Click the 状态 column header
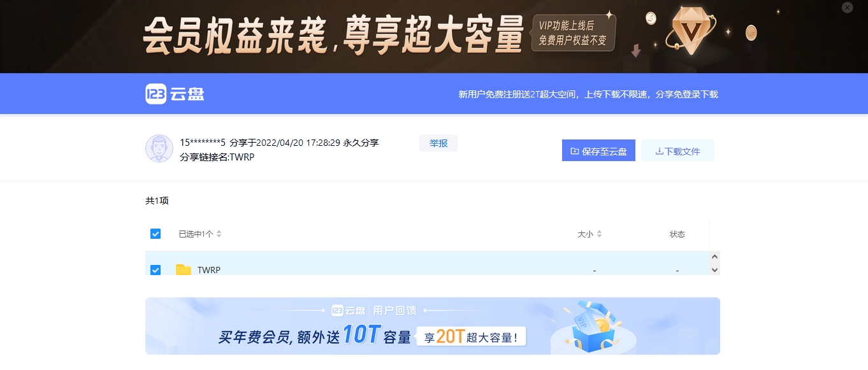Screen dimensions: 868x370 pyautogui.click(x=677, y=234)
